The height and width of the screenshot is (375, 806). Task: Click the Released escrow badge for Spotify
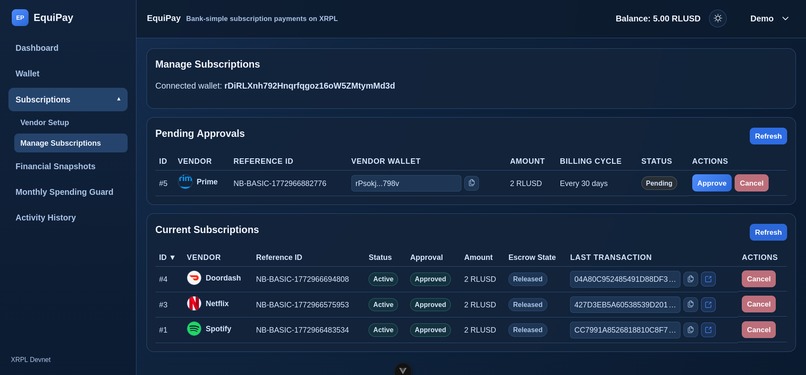[527, 330]
